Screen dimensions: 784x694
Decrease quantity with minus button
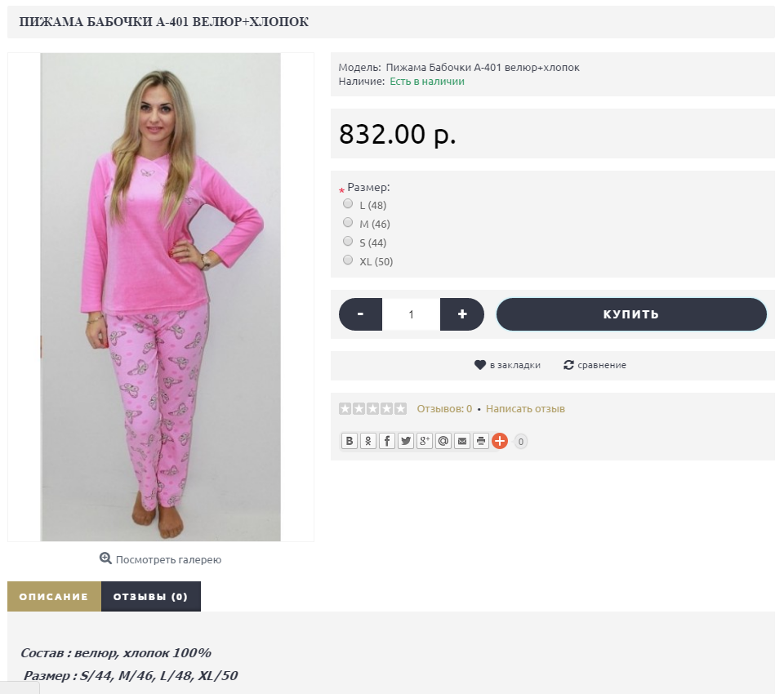click(360, 314)
